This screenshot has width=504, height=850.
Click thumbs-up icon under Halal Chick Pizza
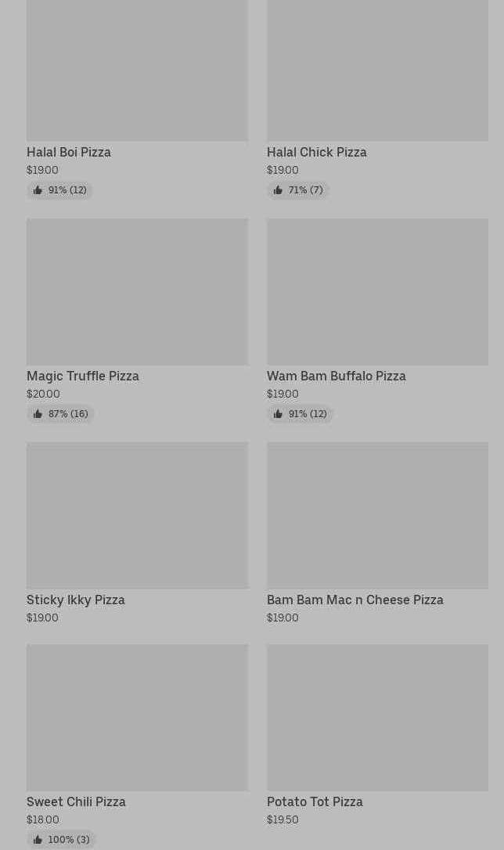point(278,190)
